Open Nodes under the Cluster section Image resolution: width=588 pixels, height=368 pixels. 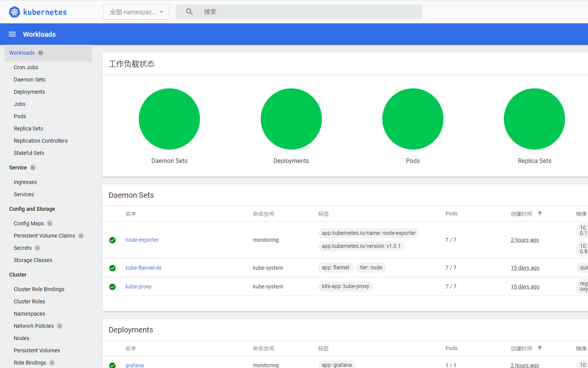[x=21, y=338]
